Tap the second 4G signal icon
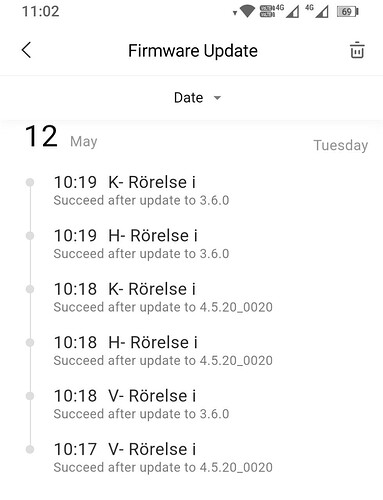The width and height of the screenshot is (383, 500). pos(317,11)
